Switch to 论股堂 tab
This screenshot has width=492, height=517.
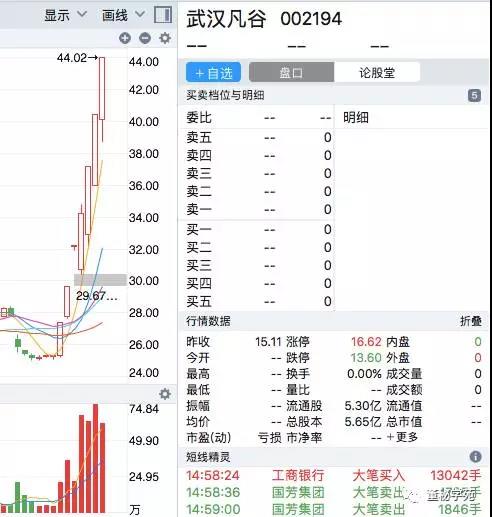pyautogui.click(x=377, y=72)
